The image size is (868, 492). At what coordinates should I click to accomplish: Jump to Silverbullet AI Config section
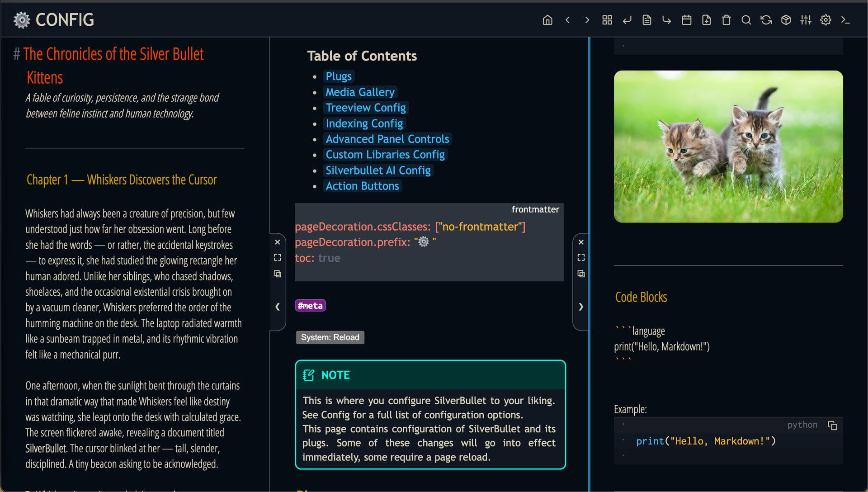(378, 170)
